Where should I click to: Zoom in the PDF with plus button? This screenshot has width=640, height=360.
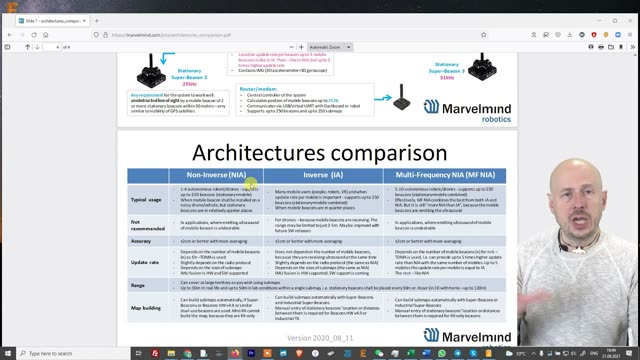click(x=301, y=47)
